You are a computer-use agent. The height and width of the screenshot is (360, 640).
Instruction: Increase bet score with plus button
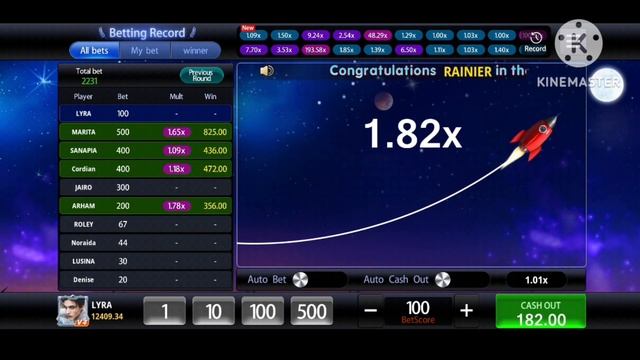[x=467, y=311]
